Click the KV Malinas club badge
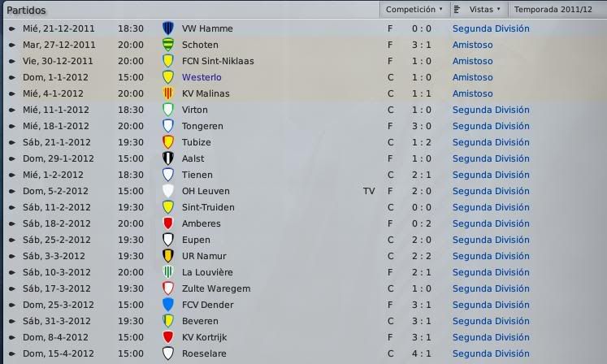This screenshot has width=607, height=364. click(167, 93)
